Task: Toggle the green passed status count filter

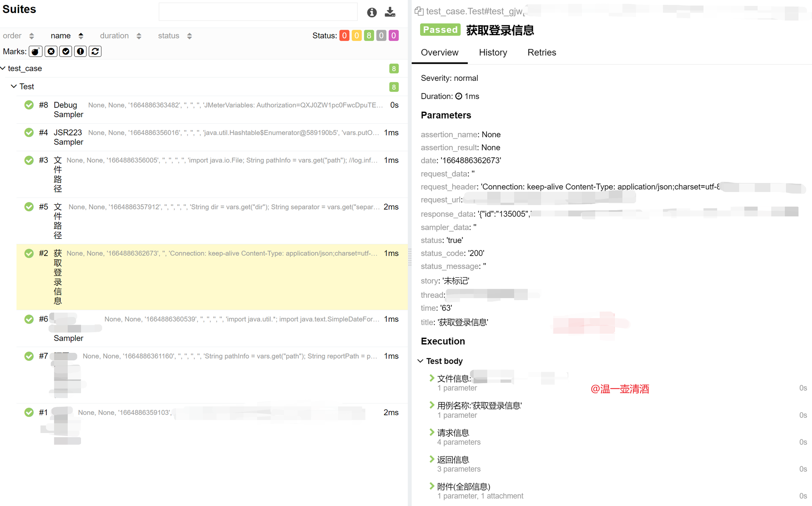Action: 368,35
